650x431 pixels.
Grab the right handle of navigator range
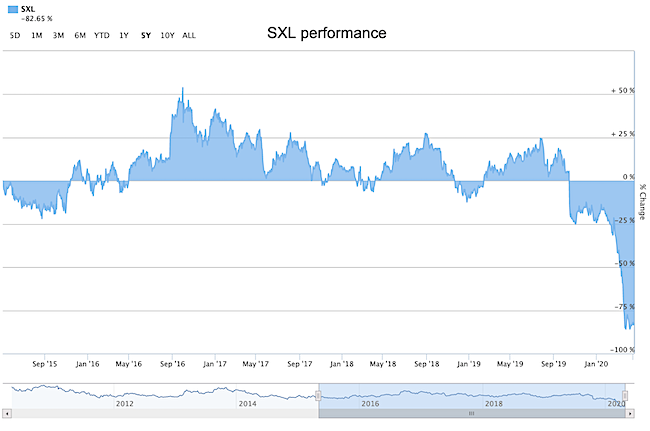click(625, 396)
